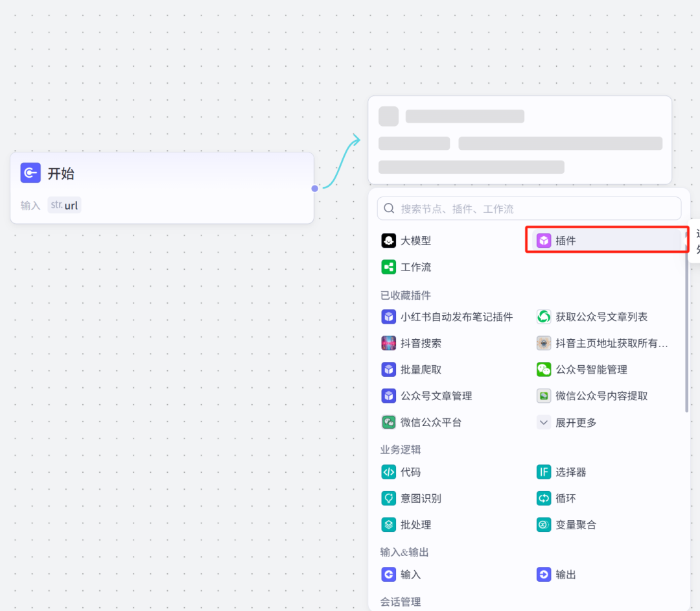Click the 批处理 batch icon
This screenshot has height=611, width=700.
388,525
